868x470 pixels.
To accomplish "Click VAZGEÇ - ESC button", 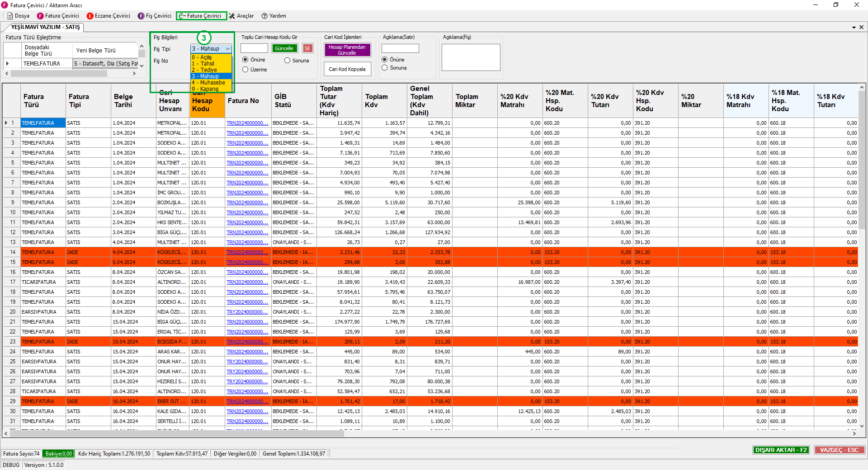I will (840, 450).
